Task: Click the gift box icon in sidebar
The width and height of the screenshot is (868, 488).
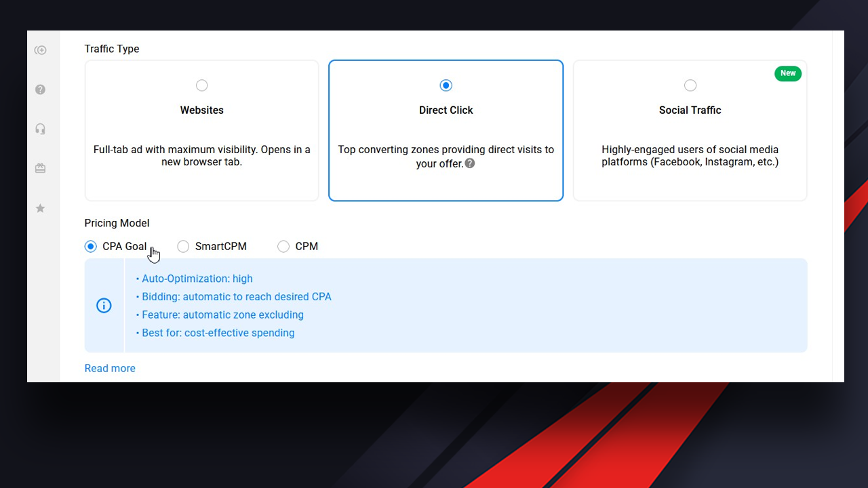Action: [41, 168]
